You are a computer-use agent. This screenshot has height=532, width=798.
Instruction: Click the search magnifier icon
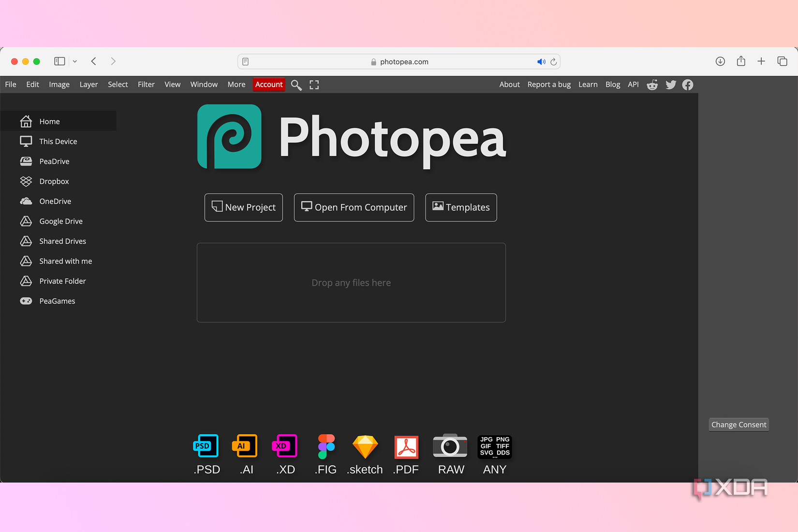tap(296, 85)
